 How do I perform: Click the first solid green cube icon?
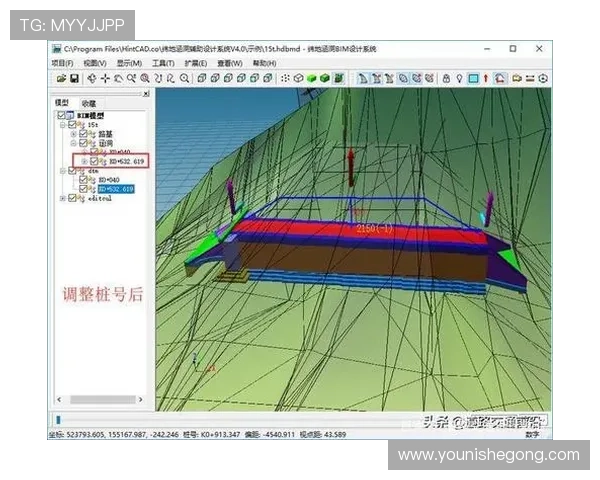coord(311,78)
